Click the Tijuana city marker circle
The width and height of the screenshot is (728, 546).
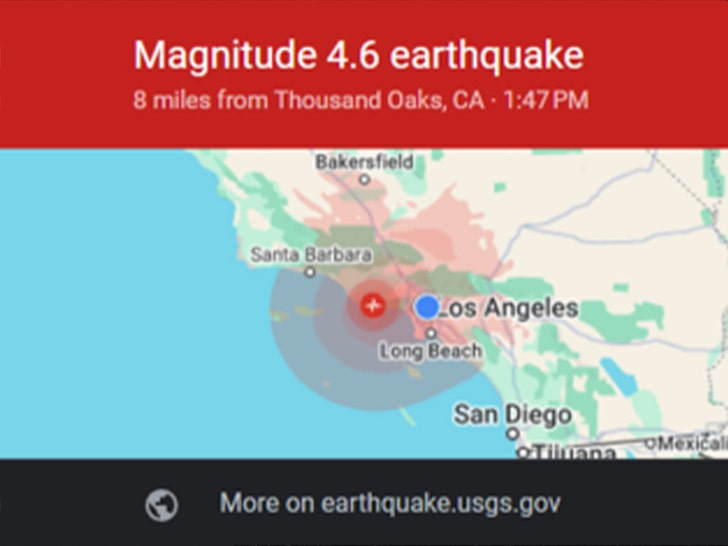click(x=523, y=452)
